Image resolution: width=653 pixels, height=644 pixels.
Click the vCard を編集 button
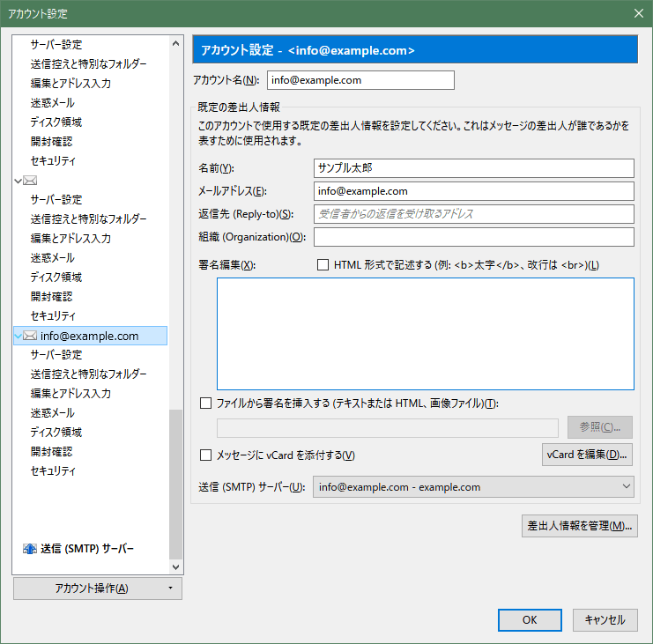point(586,455)
